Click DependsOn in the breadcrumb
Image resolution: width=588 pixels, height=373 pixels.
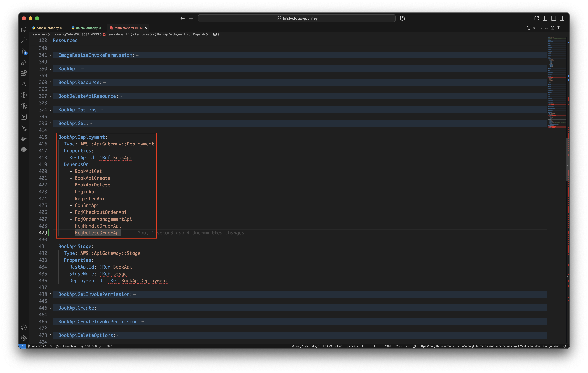tap(201, 34)
